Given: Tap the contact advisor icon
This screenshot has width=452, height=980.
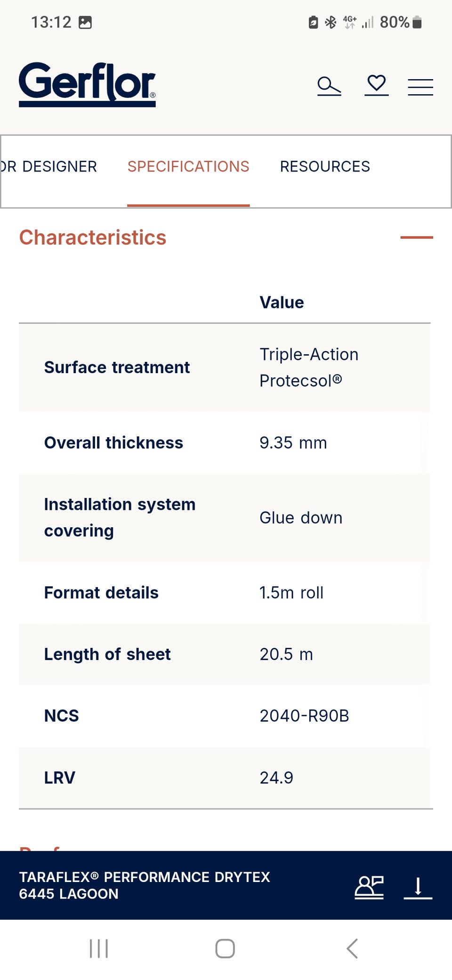Looking at the screenshot, I should [x=369, y=887].
